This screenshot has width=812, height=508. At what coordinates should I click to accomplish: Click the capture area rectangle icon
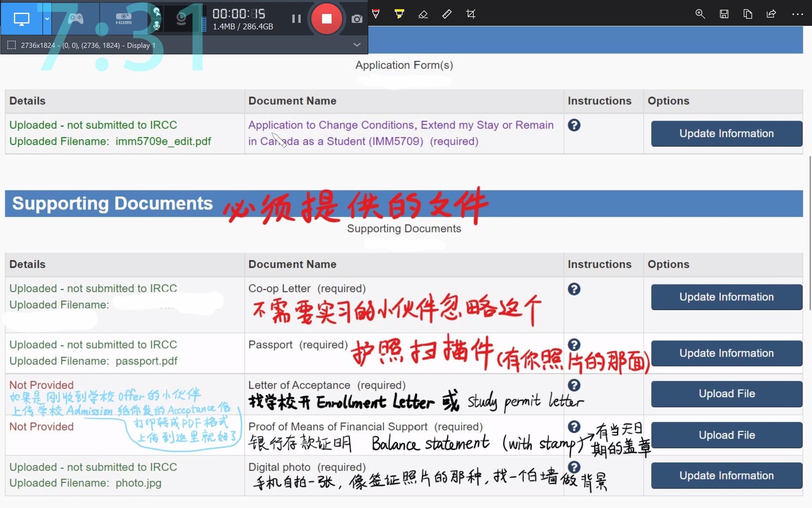tap(11, 45)
